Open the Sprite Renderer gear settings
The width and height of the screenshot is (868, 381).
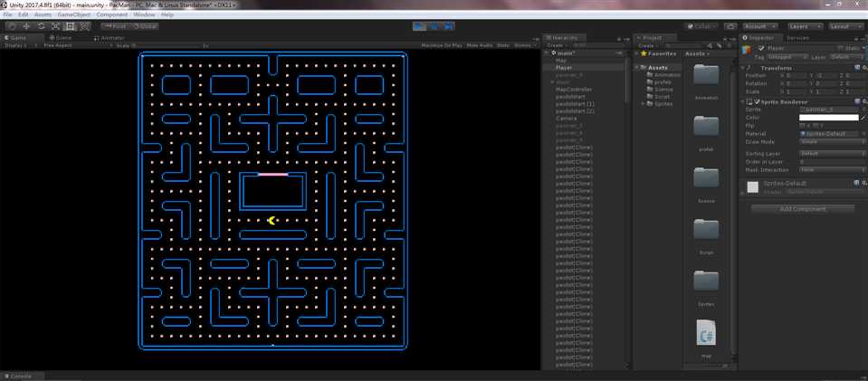point(863,102)
